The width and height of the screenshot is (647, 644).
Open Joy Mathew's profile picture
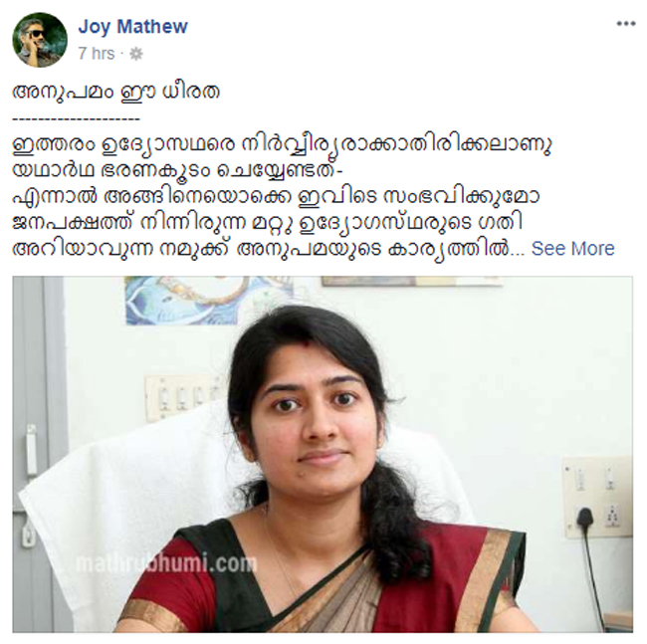tap(40, 40)
